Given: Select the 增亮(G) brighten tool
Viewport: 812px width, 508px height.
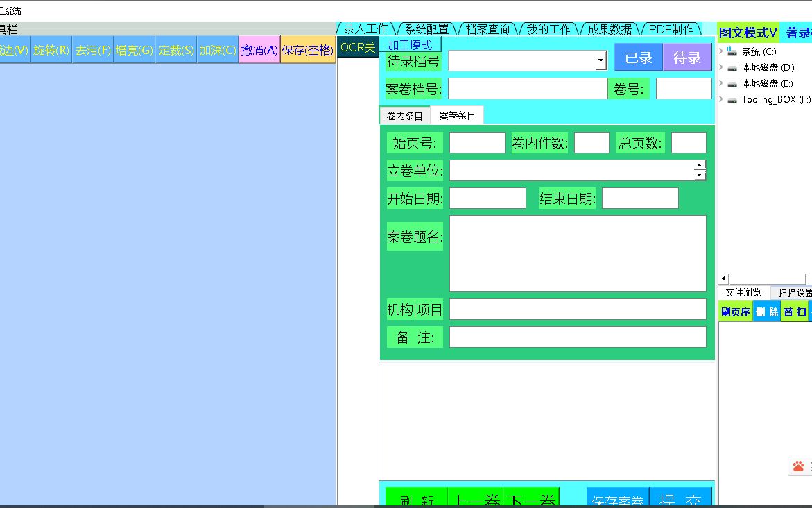Looking at the screenshot, I should [134, 49].
